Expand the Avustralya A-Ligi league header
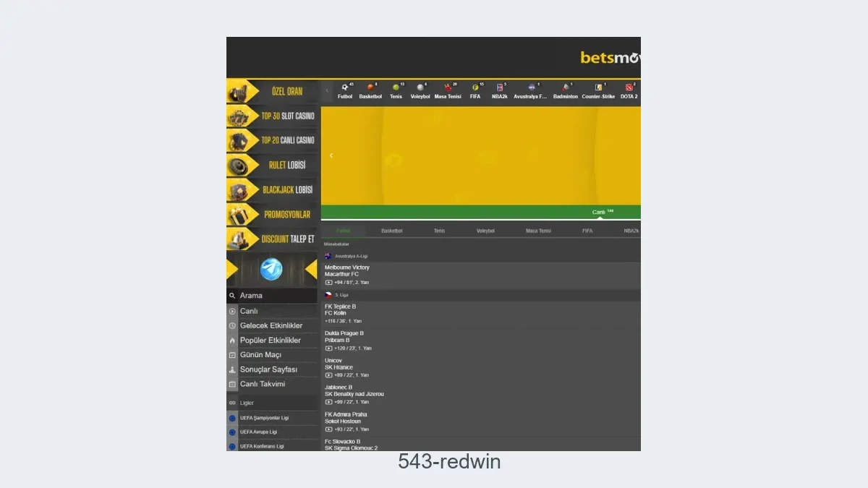 click(351, 256)
